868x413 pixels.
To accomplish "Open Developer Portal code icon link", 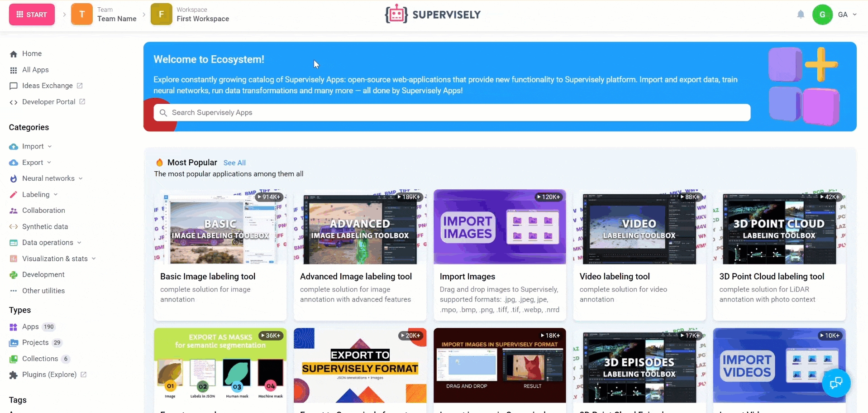I will click(x=14, y=102).
